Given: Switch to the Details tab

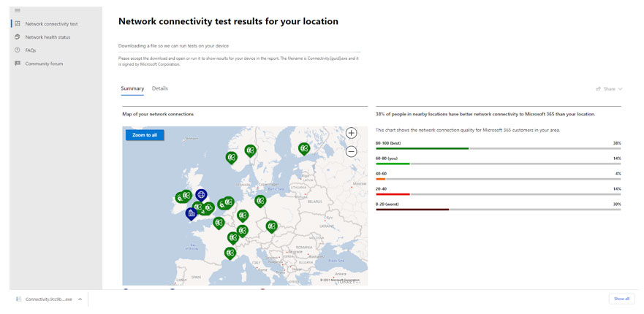Looking at the screenshot, I should coord(160,88).
